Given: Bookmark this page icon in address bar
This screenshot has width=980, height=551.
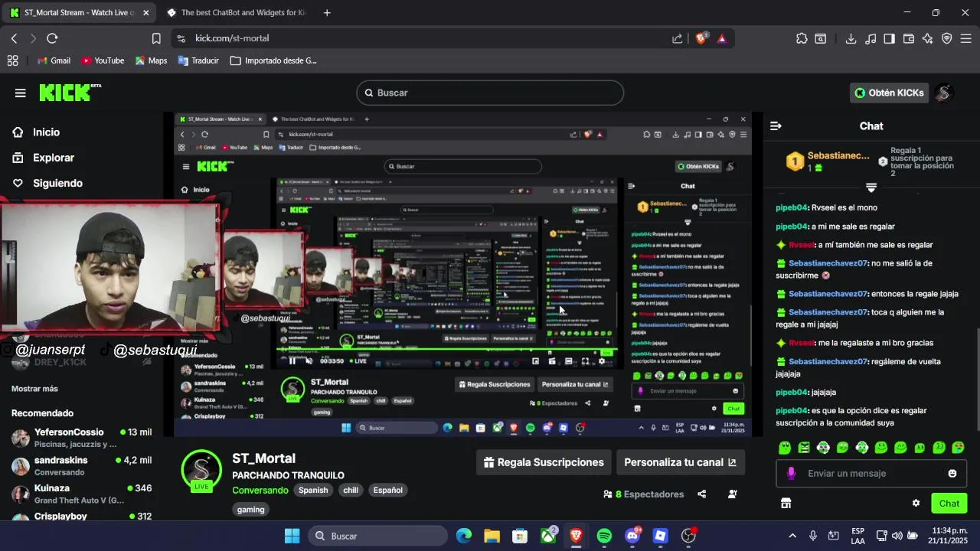Looking at the screenshot, I should [x=156, y=38].
